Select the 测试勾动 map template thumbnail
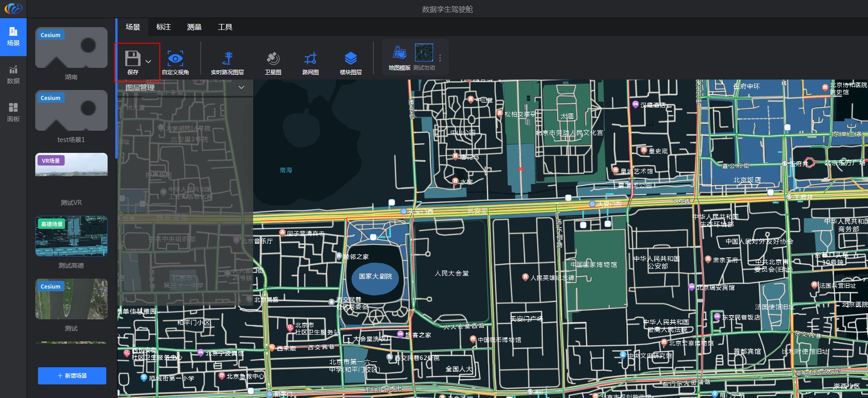Viewport: 868px width, 398px height. pyautogui.click(x=424, y=53)
